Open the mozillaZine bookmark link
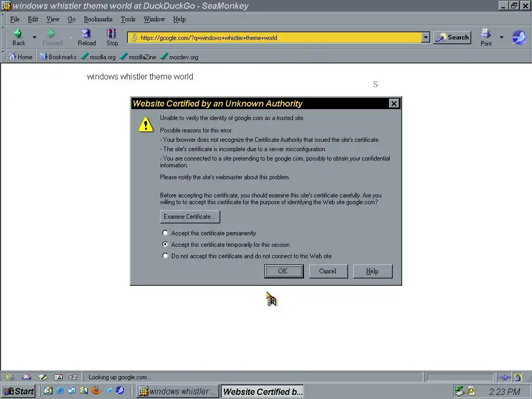This screenshot has height=399, width=532. coord(138,57)
